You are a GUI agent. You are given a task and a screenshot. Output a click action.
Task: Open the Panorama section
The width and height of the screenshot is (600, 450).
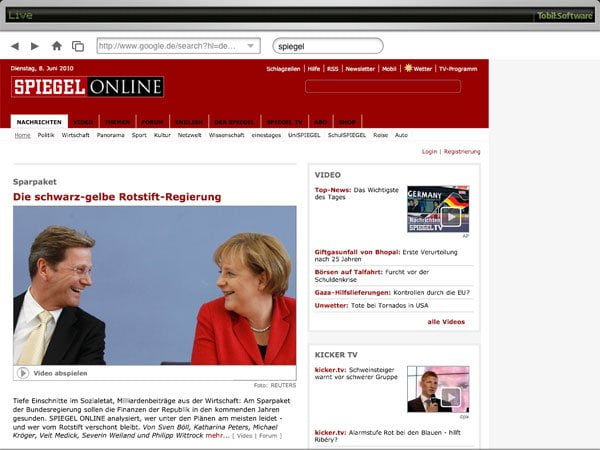[111, 135]
